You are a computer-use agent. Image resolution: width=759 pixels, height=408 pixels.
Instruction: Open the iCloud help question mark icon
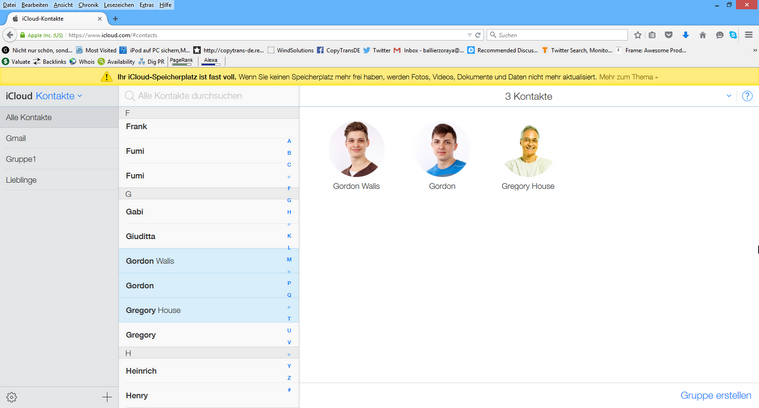[x=747, y=96]
